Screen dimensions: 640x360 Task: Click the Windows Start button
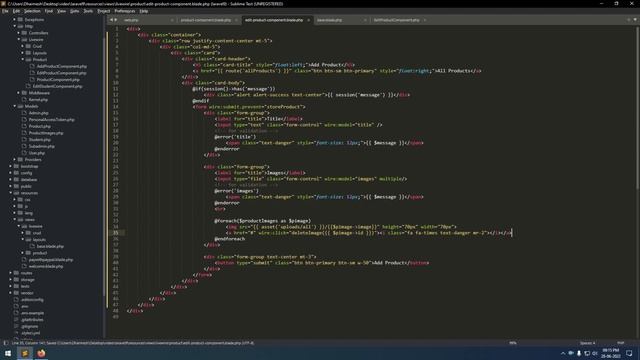(x=8, y=353)
